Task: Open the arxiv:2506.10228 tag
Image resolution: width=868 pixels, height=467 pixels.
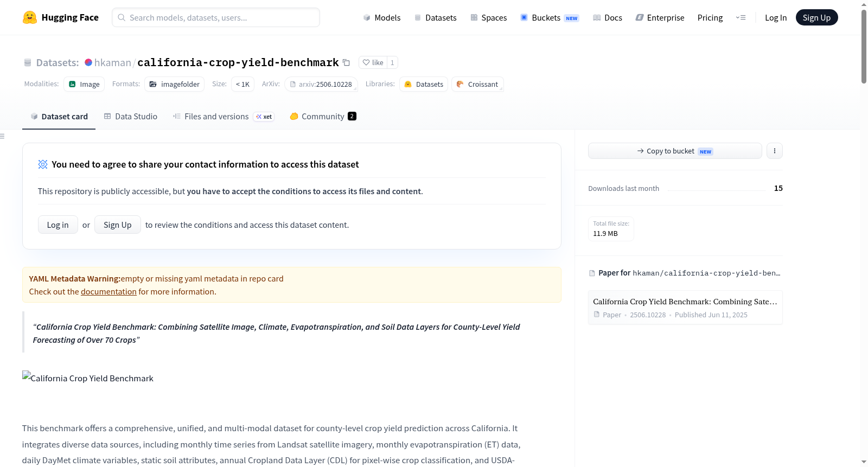Action: point(321,84)
